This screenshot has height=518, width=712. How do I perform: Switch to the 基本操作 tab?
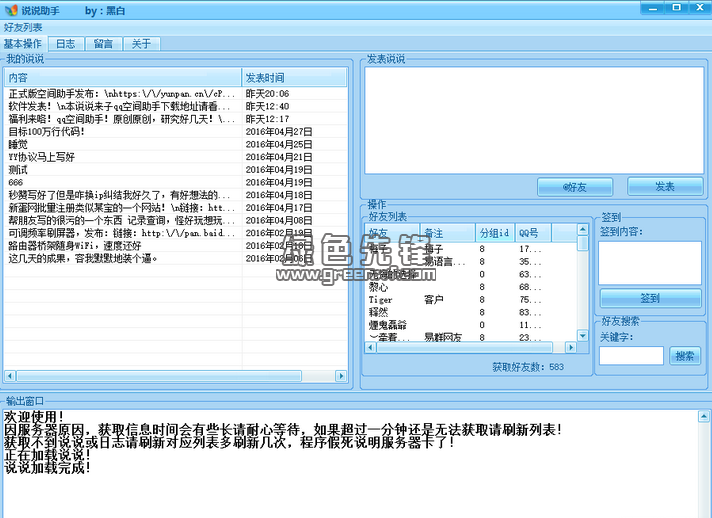[x=23, y=44]
